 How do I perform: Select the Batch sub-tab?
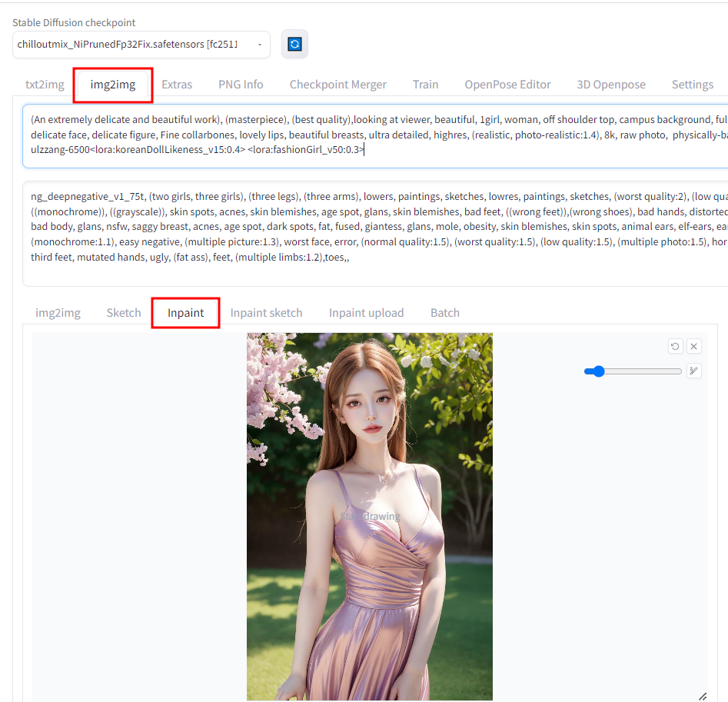point(444,312)
